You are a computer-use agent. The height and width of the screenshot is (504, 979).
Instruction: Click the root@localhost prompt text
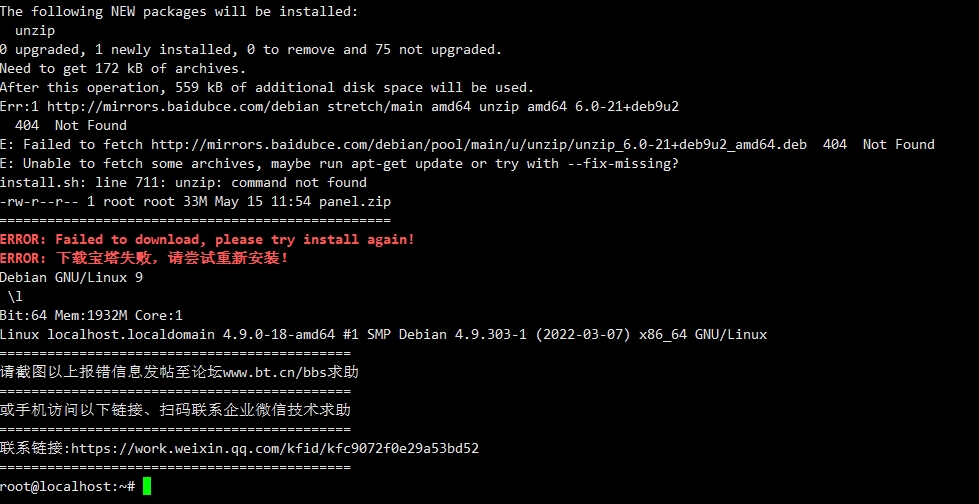pyautogui.click(x=67, y=486)
